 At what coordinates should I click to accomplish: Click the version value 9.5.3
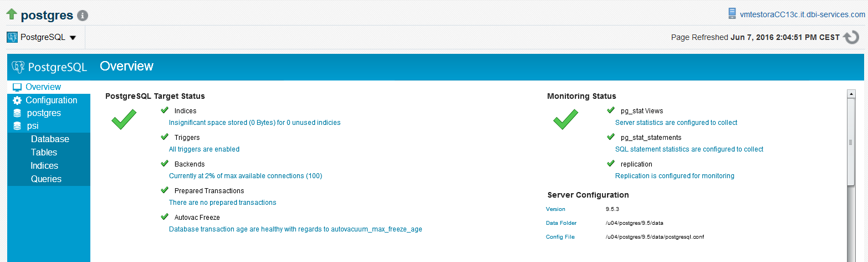click(x=612, y=209)
